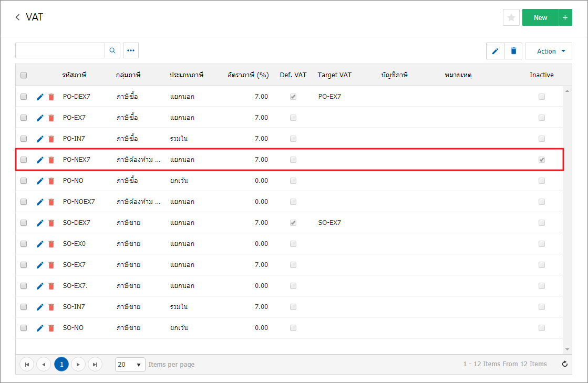588x383 pixels.
Task: Delete the SO-EX7. row
Action: point(51,286)
